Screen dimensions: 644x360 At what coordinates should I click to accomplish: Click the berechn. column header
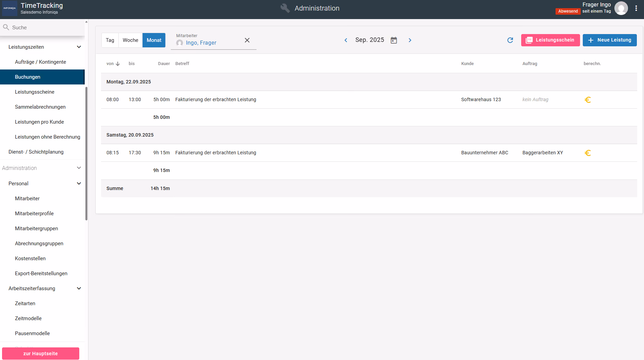(x=592, y=64)
